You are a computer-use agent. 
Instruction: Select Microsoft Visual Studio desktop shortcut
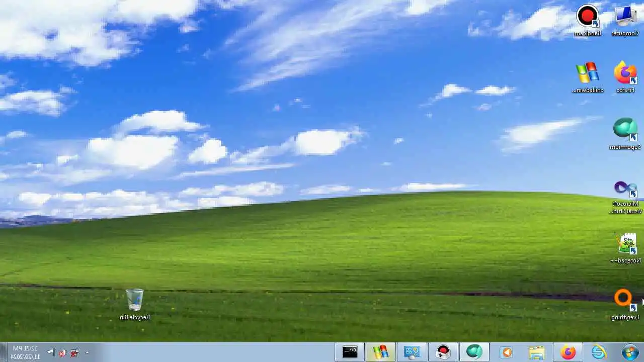pyautogui.click(x=625, y=198)
